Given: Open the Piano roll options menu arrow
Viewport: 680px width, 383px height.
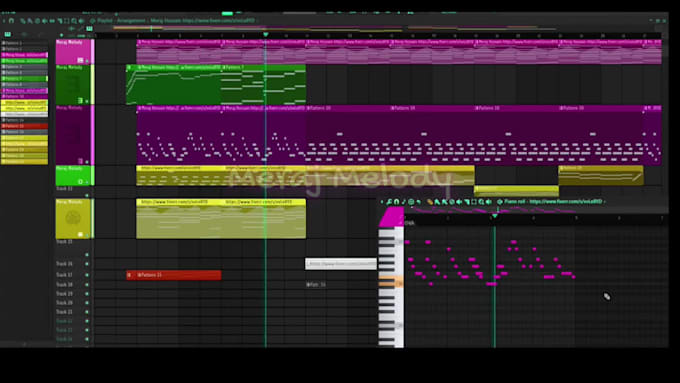Looking at the screenshot, I should click(382, 202).
